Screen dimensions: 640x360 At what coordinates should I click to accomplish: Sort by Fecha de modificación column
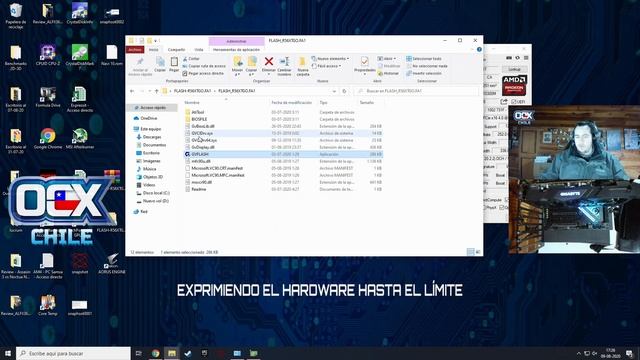pos(291,103)
